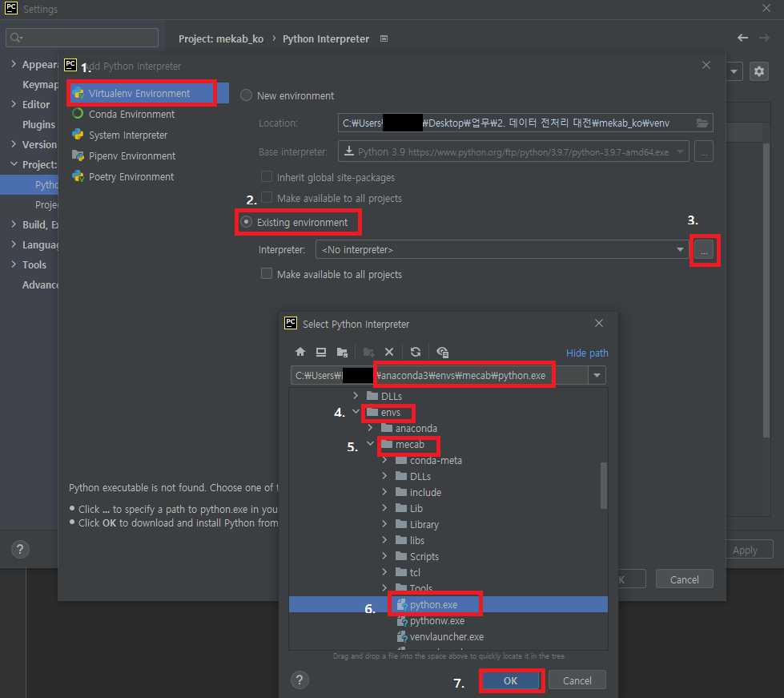Jump to Desktop directory in file chooser

pyautogui.click(x=321, y=353)
